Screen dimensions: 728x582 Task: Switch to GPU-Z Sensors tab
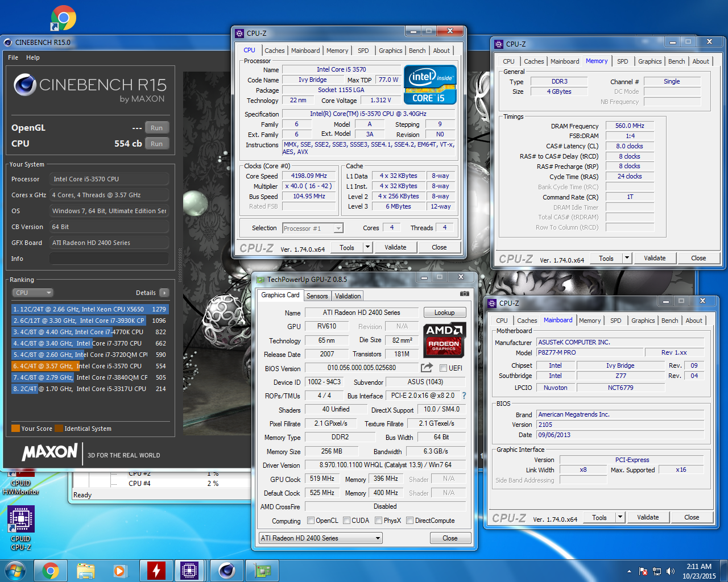(x=317, y=296)
